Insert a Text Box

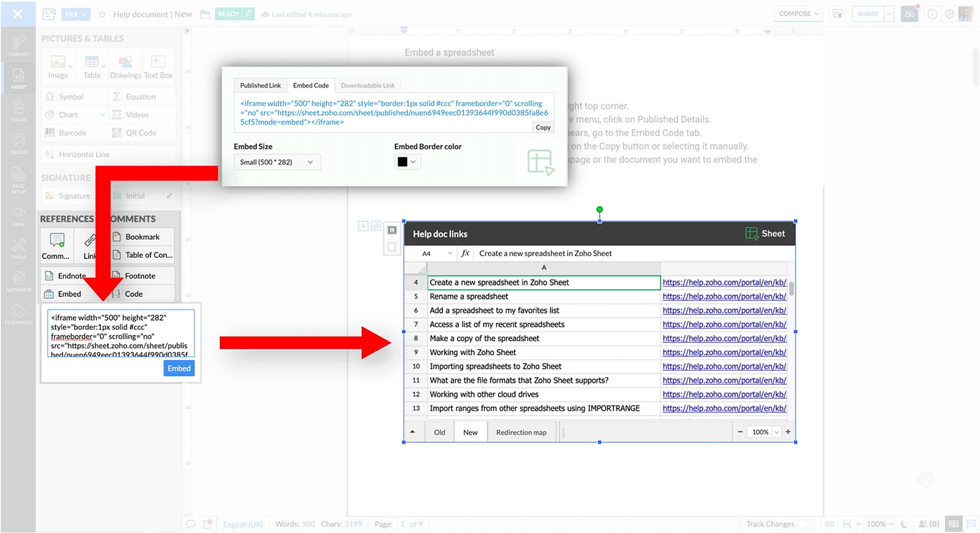(158, 62)
